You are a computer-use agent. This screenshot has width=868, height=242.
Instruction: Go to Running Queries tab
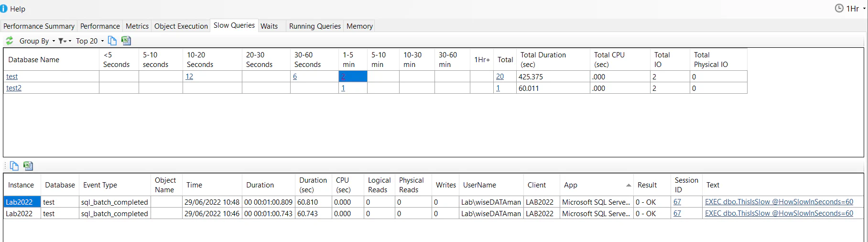point(315,26)
